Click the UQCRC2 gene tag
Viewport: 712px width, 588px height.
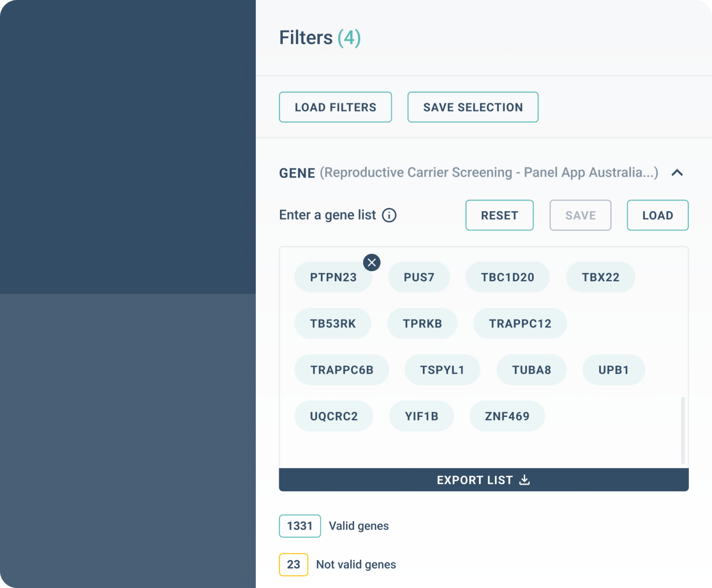pos(334,416)
